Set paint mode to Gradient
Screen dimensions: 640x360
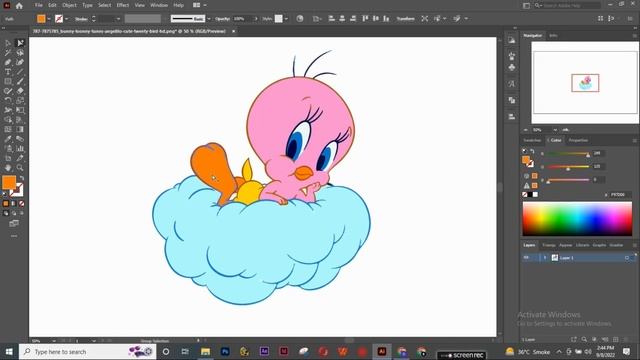pyautogui.click(x=13, y=204)
